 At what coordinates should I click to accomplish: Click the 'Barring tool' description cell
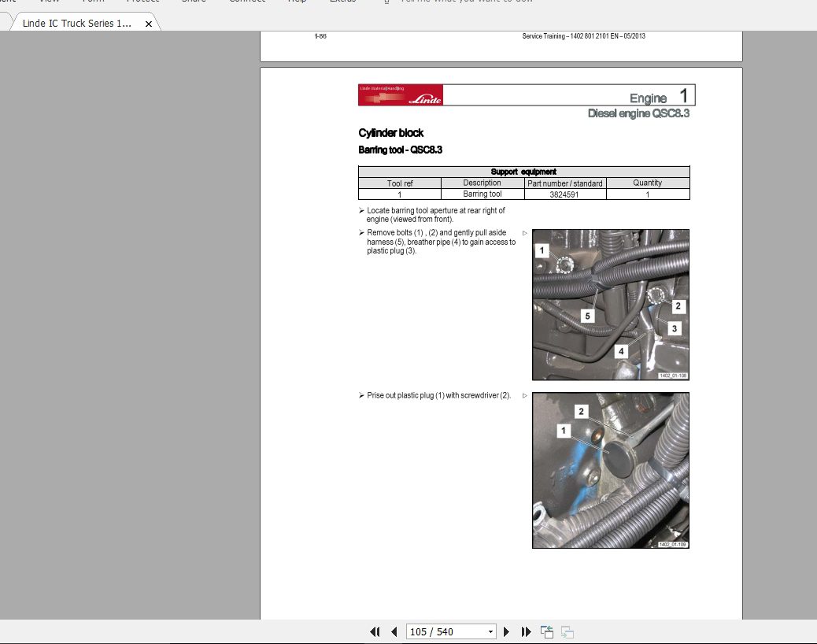click(x=482, y=194)
